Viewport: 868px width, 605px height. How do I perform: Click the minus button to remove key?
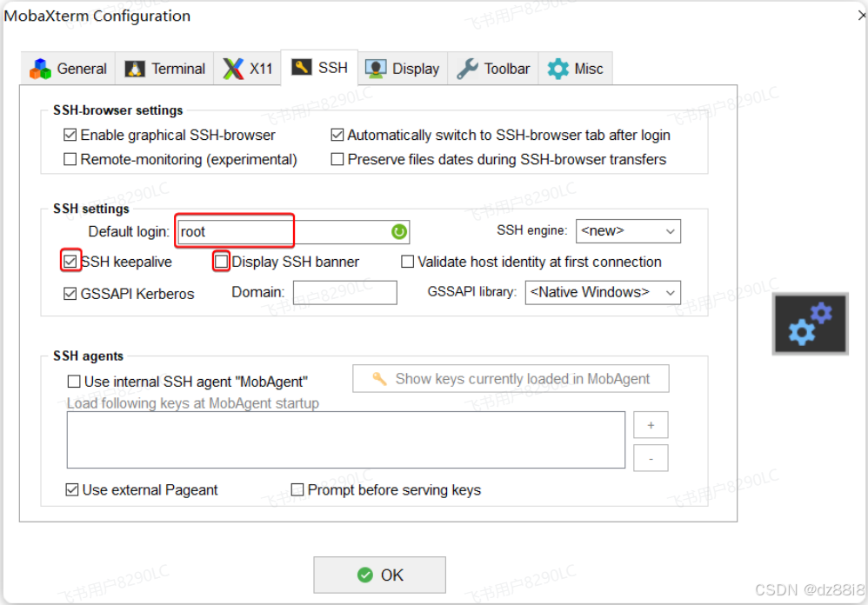651,458
